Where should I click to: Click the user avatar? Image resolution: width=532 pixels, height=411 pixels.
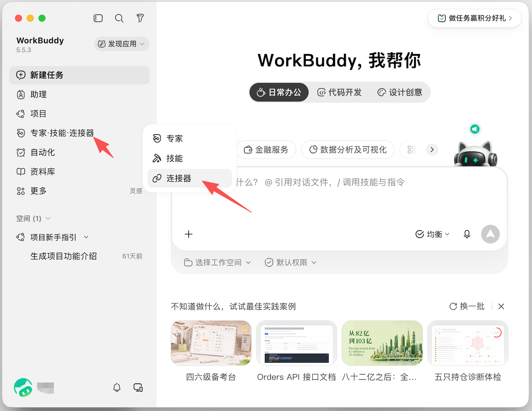click(x=23, y=387)
